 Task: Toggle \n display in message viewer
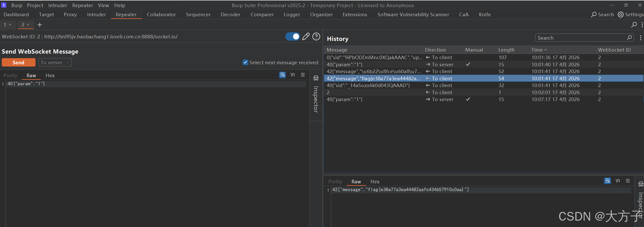tap(618, 181)
